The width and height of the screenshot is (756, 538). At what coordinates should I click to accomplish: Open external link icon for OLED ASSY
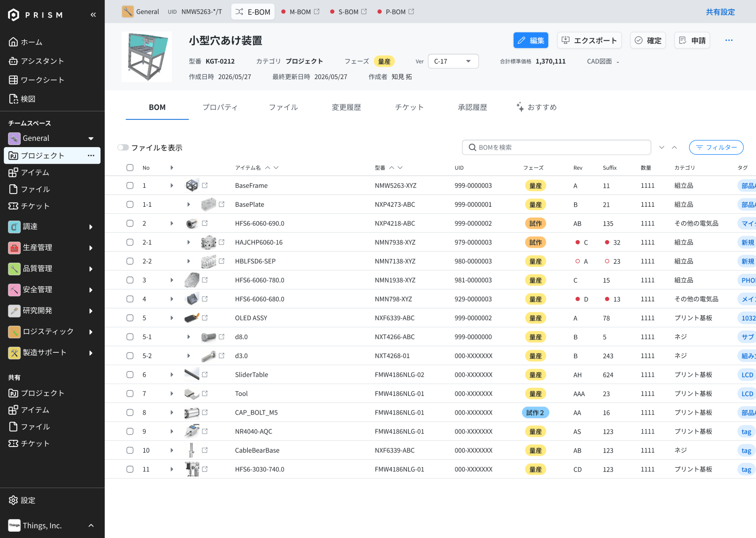coord(205,318)
